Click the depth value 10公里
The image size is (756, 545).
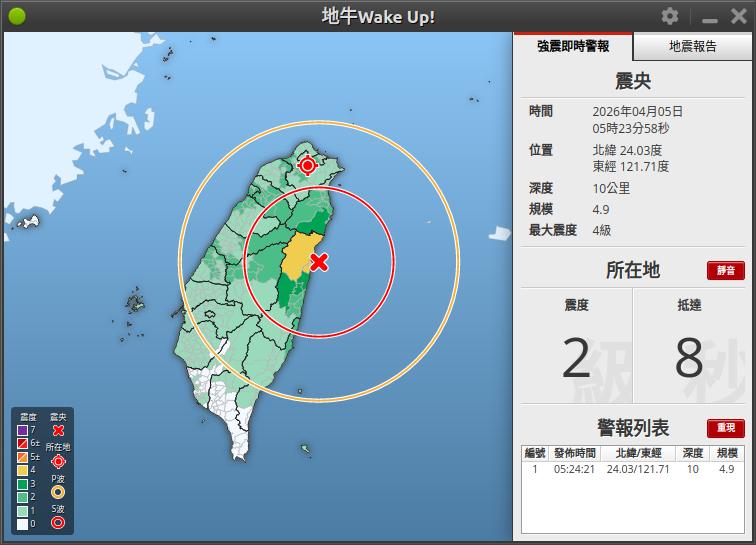tap(611, 188)
